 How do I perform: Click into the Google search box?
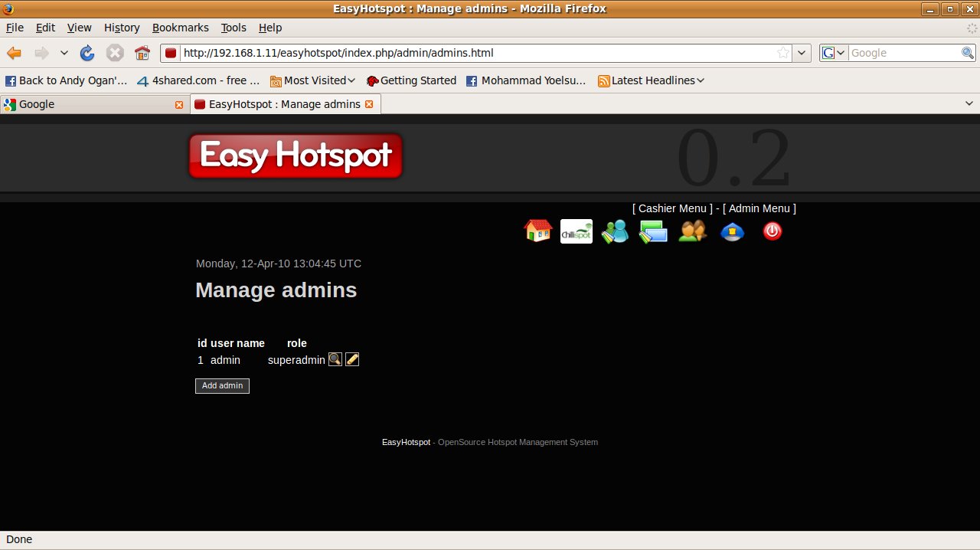904,53
